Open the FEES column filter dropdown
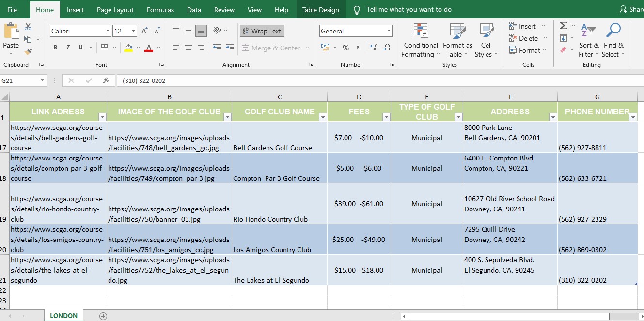Viewport: 644px width, 321px height. tap(386, 117)
